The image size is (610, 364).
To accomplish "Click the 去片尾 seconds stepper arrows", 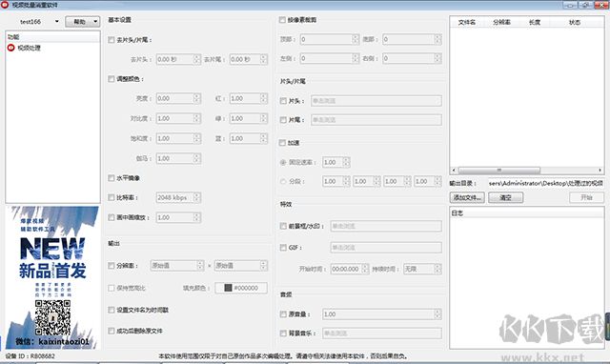I will [264, 59].
